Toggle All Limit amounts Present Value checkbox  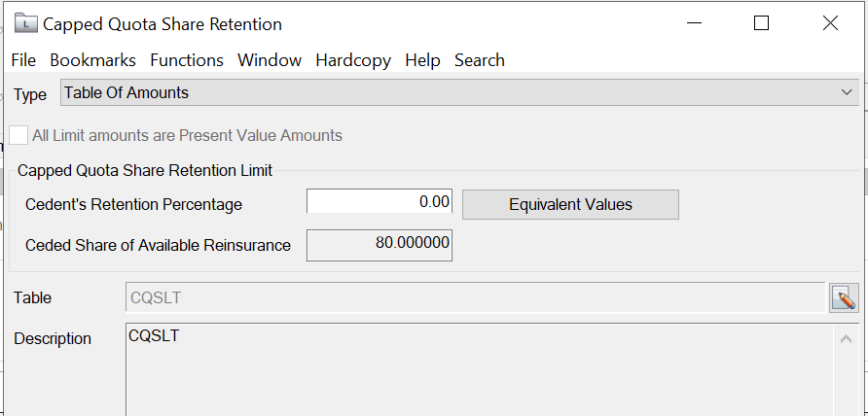pos(18,136)
